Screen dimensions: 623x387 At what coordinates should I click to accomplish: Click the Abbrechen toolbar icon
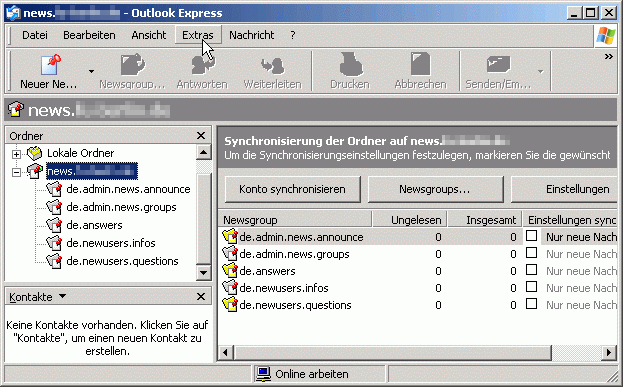click(420, 64)
